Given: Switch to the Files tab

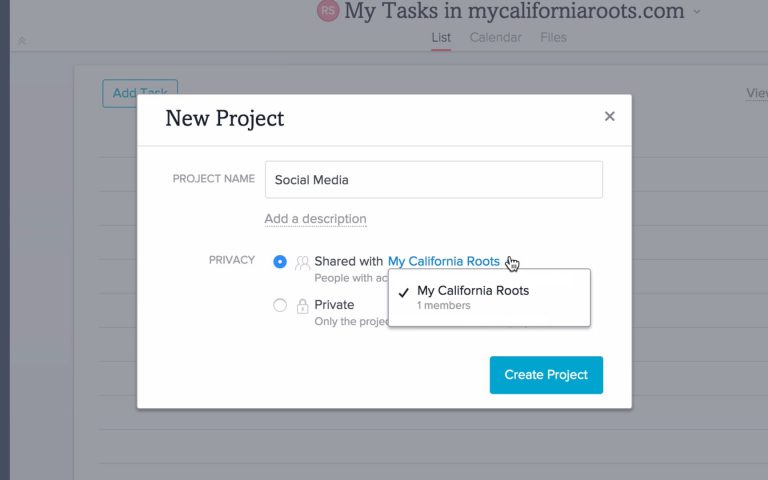Looking at the screenshot, I should pos(553,37).
